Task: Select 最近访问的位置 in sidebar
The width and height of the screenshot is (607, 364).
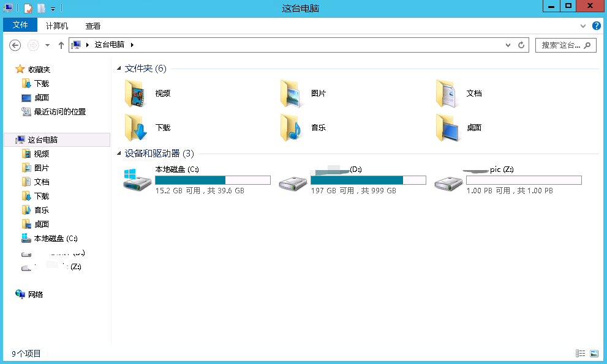Action: pos(54,112)
